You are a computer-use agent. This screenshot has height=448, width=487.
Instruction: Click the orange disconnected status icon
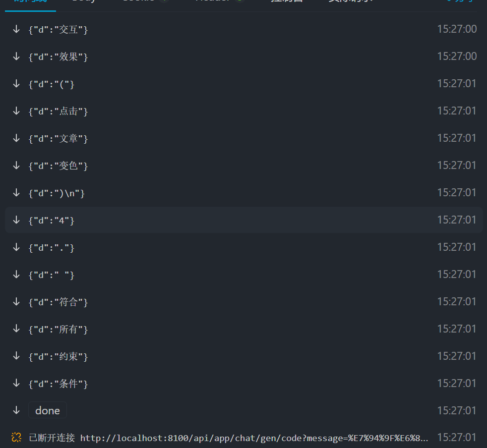[x=16, y=437]
